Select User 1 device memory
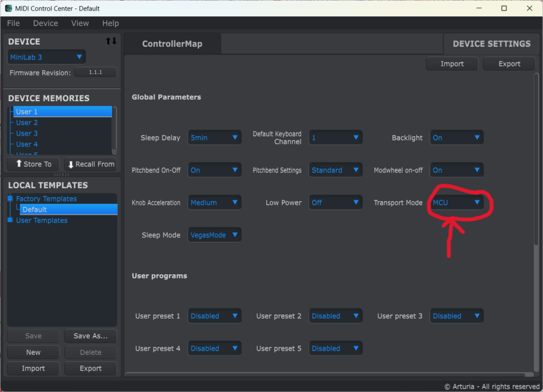This screenshot has height=392, width=543. click(63, 111)
